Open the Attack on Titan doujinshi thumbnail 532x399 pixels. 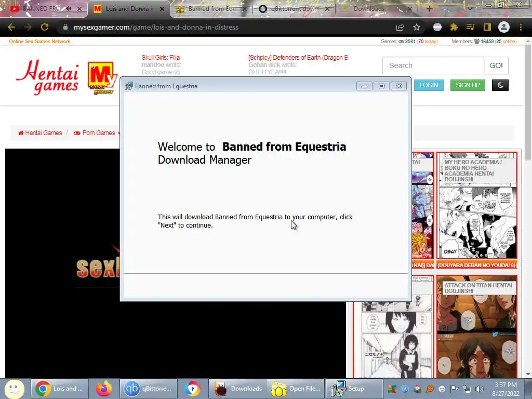click(x=477, y=326)
